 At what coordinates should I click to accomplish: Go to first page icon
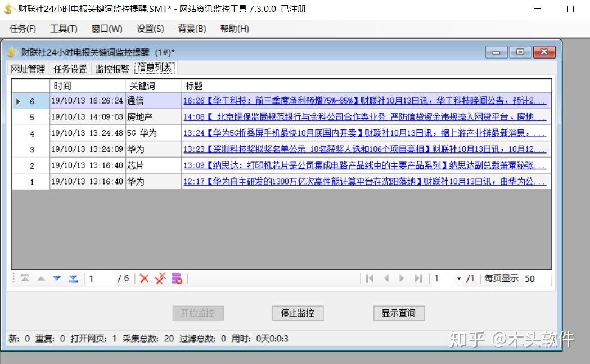tap(369, 278)
